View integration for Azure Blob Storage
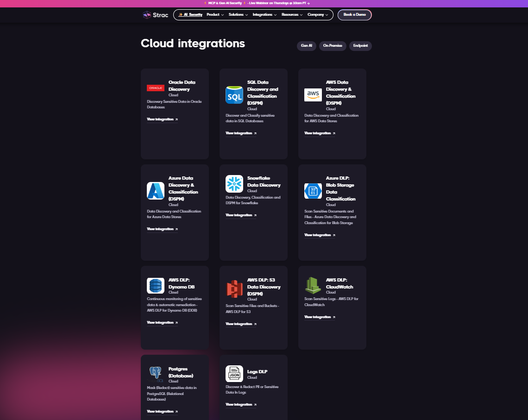 [x=320, y=235]
